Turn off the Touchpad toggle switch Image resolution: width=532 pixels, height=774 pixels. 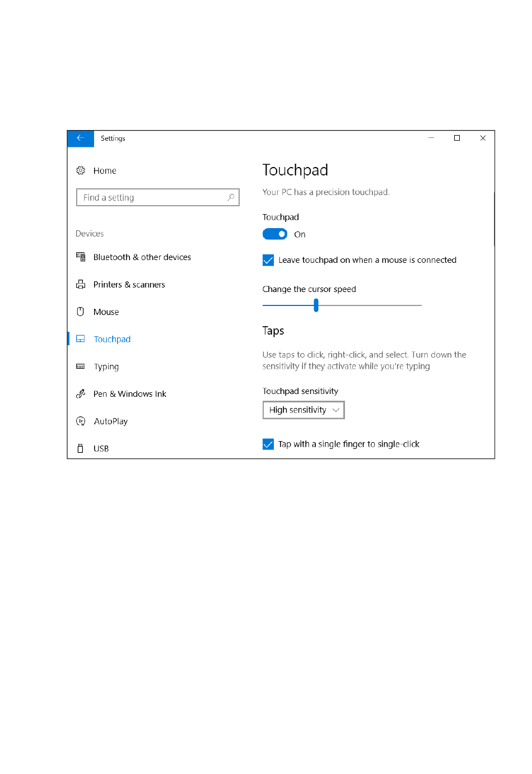point(275,234)
